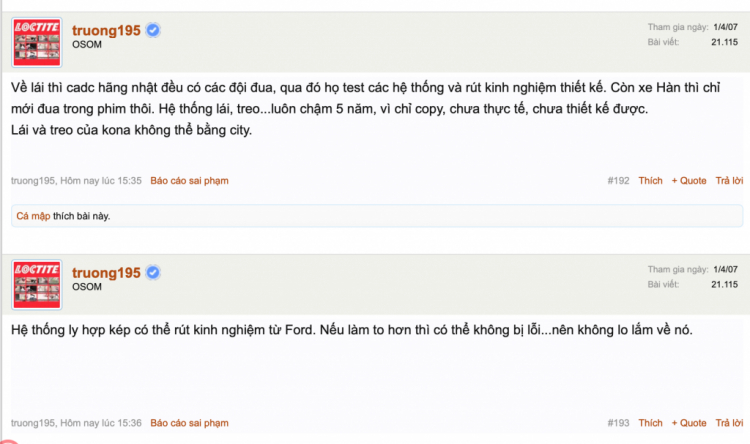Open truong195 username link in post #192
This screenshot has height=444, width=750.
tap(106, 31)
